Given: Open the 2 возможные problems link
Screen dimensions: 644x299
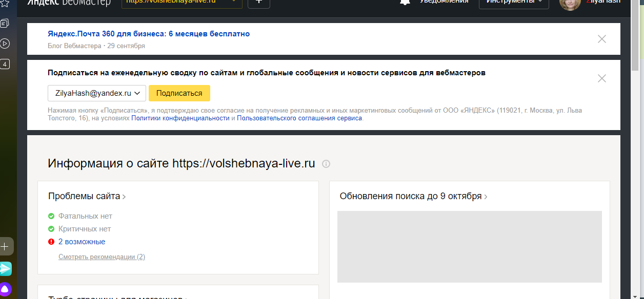Looking at the screenshot, I should [x=82, y=242].
